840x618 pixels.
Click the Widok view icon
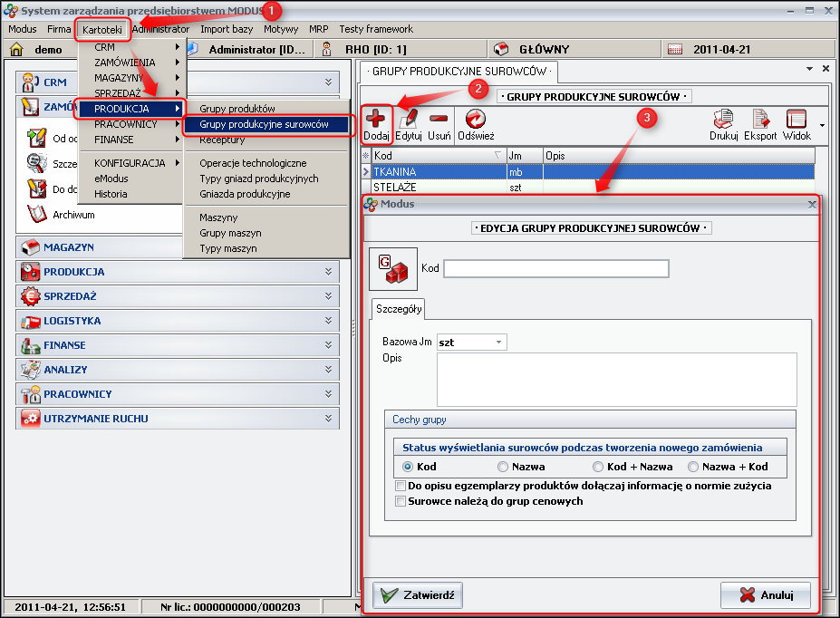797,119
